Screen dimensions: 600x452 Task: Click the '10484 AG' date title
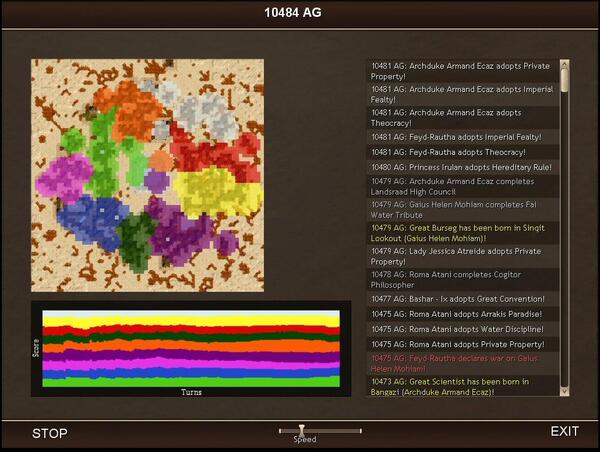tap(293, 13)
